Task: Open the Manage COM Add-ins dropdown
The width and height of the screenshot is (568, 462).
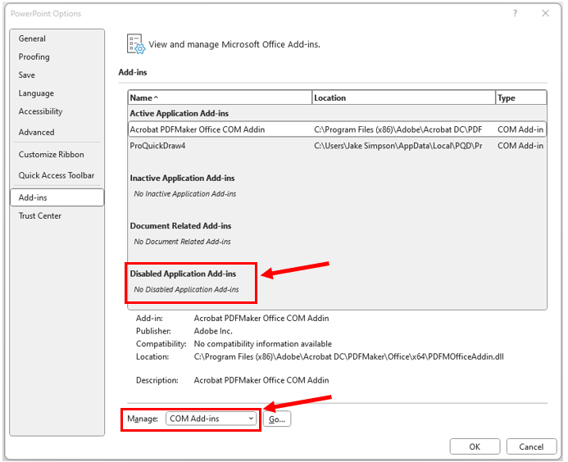Action: click(211, 419)
